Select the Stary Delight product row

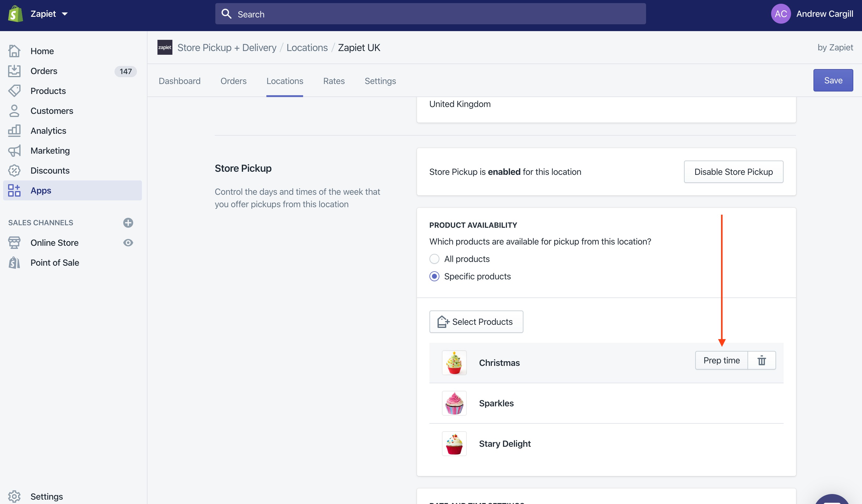[606, 443]
